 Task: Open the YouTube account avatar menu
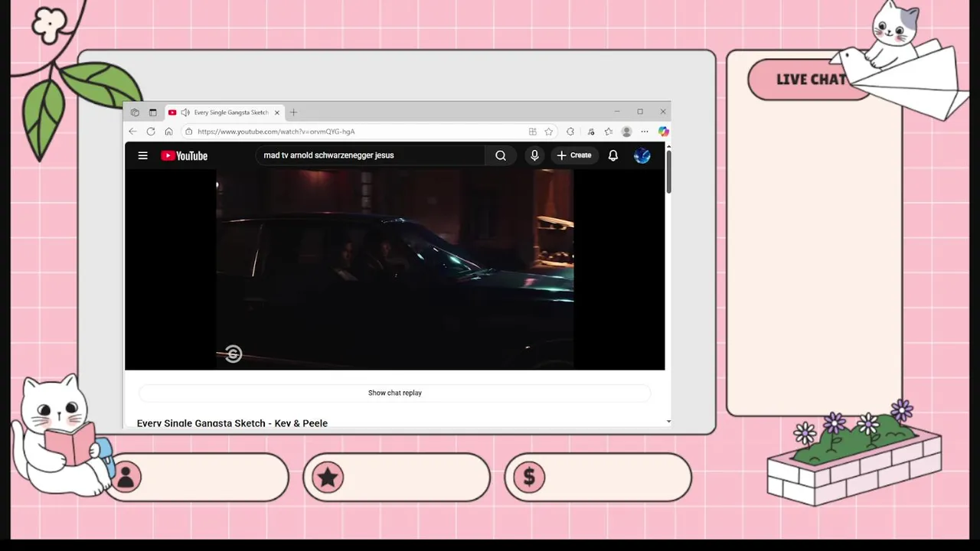[642, 155]
